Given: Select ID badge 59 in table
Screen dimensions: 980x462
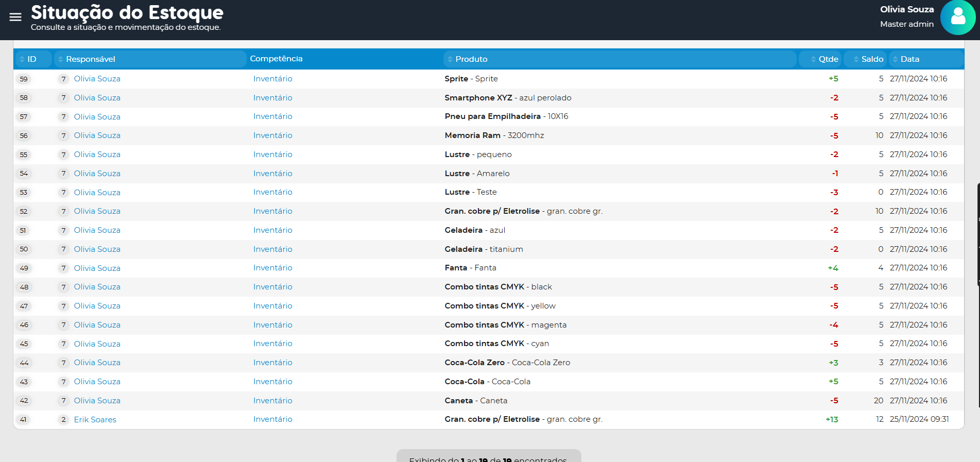Looking at the screenshot, I should [24, 79].
